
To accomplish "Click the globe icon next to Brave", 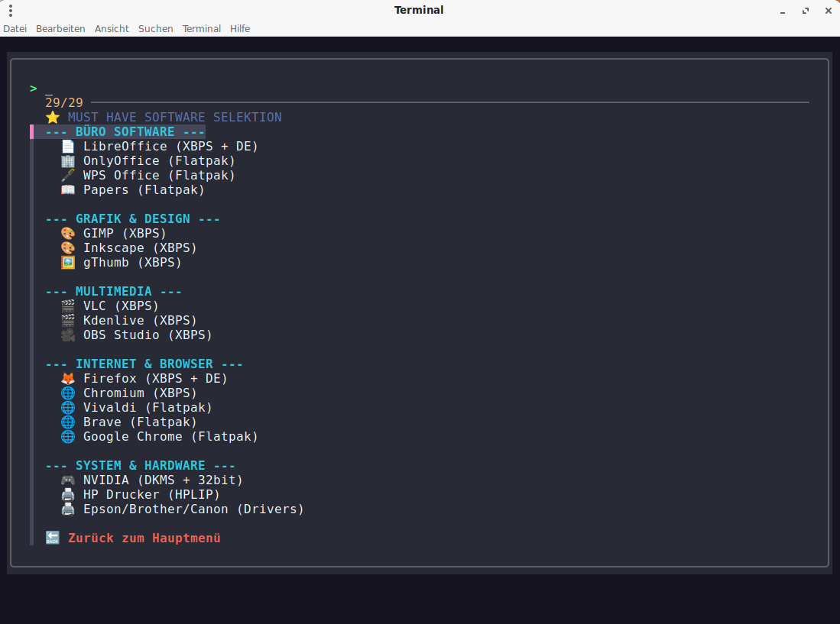I will 68,422.
